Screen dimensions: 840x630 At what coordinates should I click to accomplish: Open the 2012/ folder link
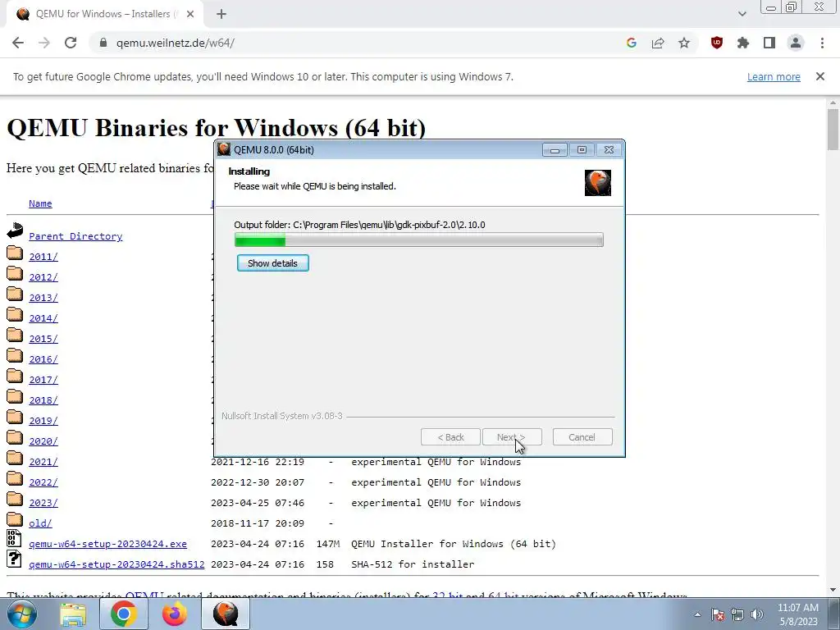pos(43,277)
